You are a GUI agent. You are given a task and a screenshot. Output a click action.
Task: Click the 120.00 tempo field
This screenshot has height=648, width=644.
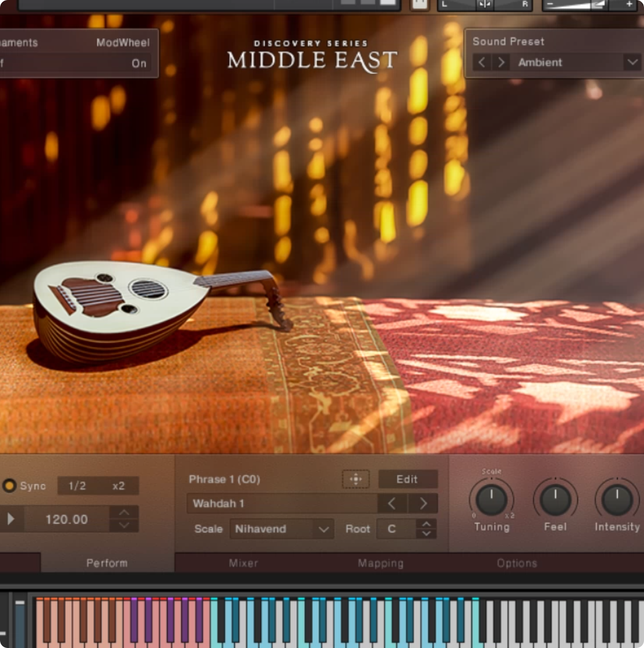pos(67,519)
